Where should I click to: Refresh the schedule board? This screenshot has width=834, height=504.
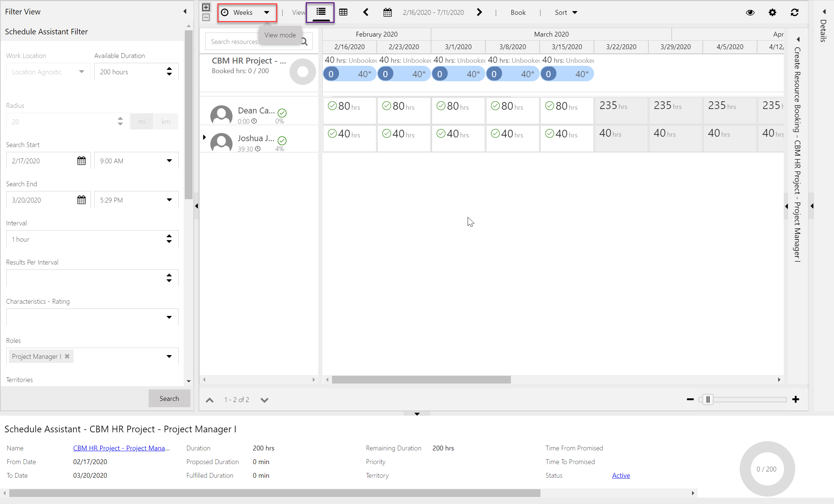tap(794, 13)
